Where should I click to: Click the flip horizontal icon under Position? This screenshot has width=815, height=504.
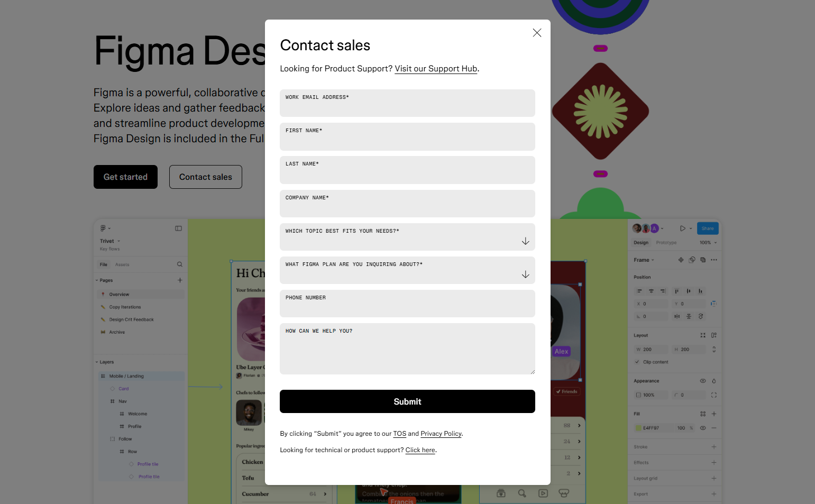(677, 316)
